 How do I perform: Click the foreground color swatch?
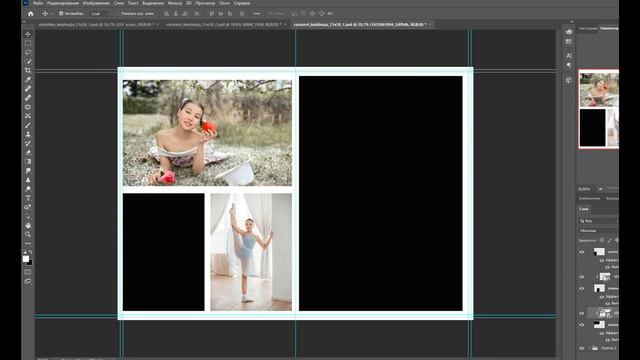click(26, 259)
